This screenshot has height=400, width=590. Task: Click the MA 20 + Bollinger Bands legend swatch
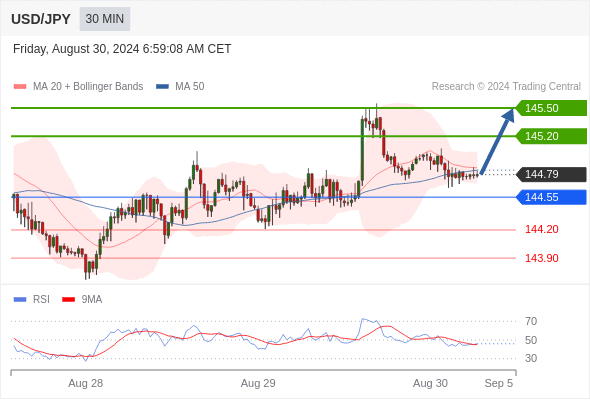click(20, 87)
